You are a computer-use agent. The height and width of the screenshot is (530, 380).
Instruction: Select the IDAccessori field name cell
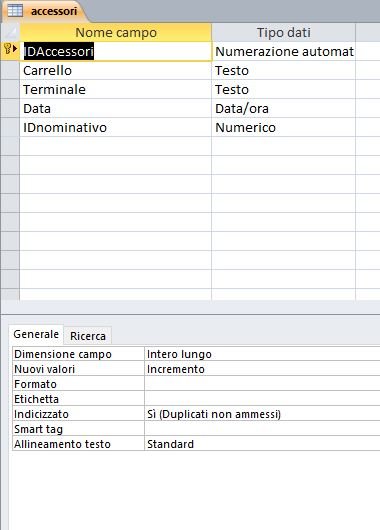116,51
